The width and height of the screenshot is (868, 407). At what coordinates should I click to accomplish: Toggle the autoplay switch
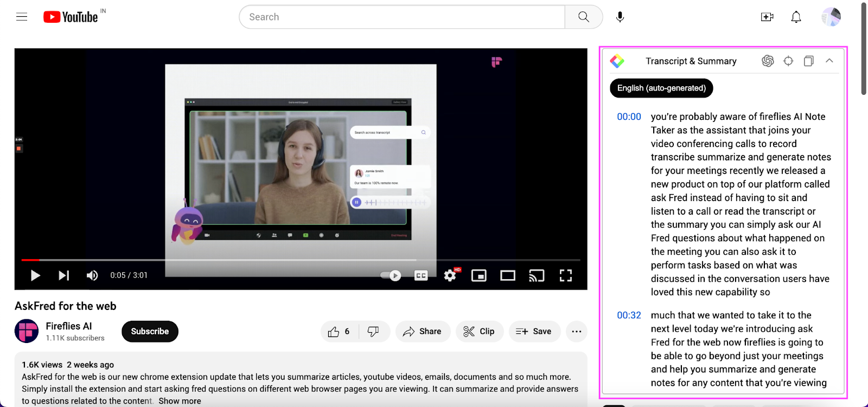(x=391, y=275)
